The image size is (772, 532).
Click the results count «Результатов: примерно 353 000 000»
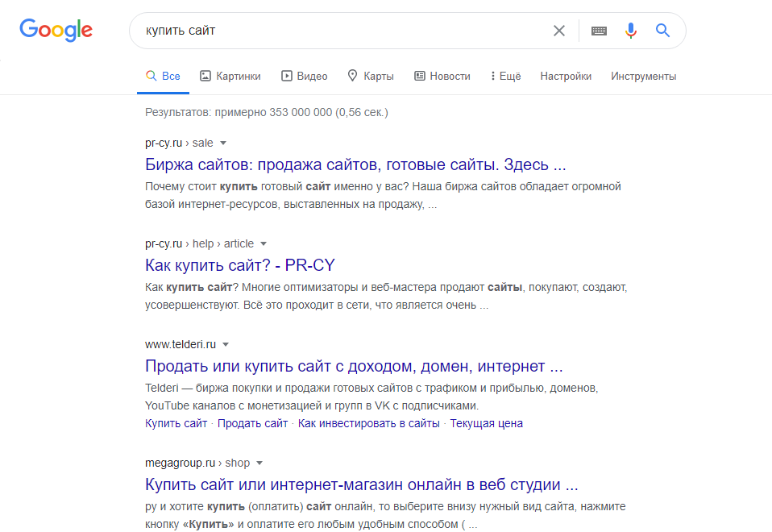[x=267, y=113]
